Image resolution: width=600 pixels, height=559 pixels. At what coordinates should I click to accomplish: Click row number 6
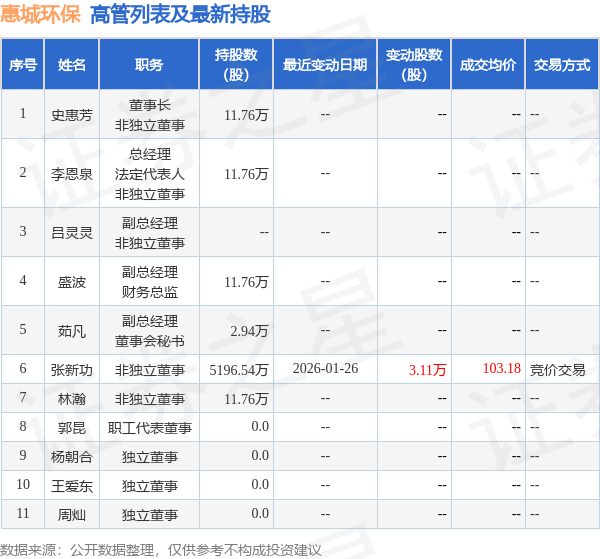(23, 368)
